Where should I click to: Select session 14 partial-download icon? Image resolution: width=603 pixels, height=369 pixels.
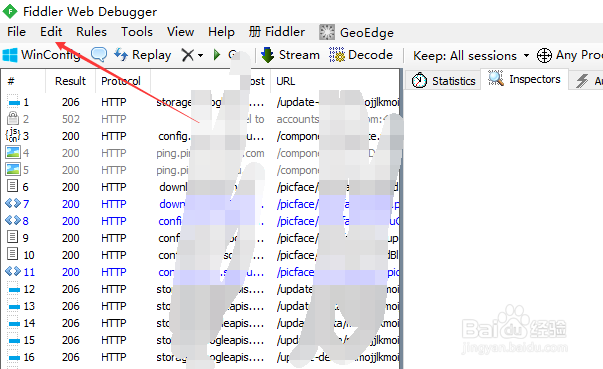click(x=13, y=322)
